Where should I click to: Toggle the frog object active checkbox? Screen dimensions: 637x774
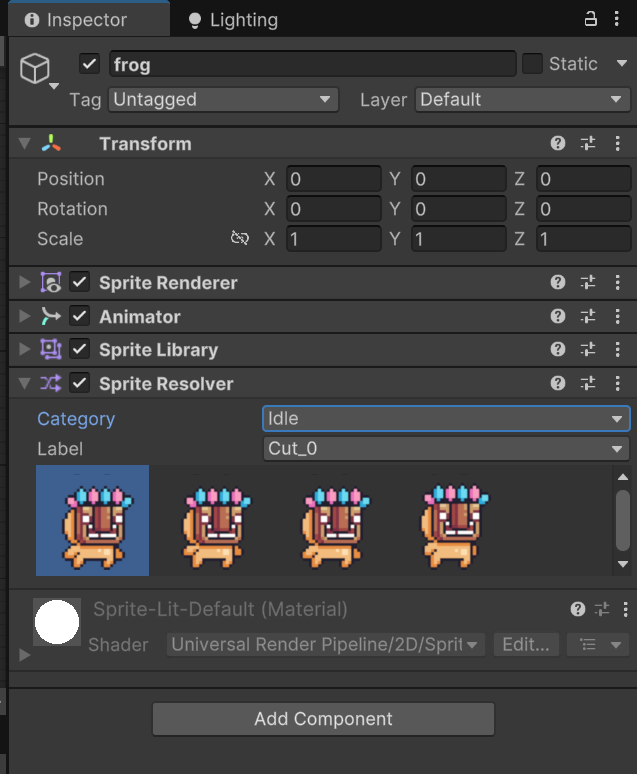[x=89, y=64]
